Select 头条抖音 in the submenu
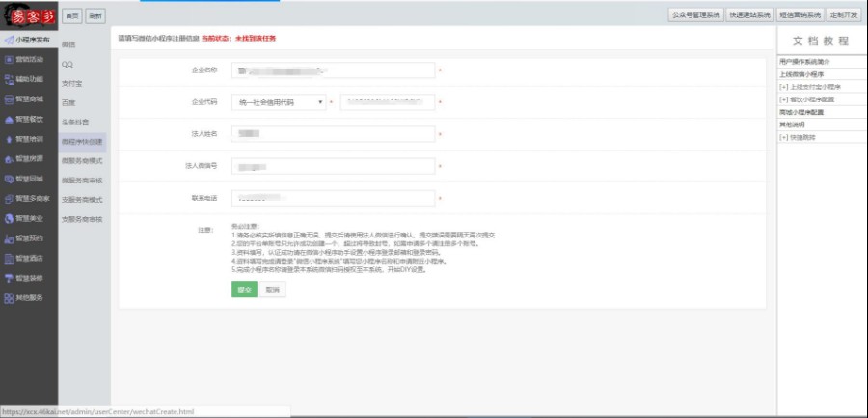This screenshot has width=868, height=418. (74, 122)
